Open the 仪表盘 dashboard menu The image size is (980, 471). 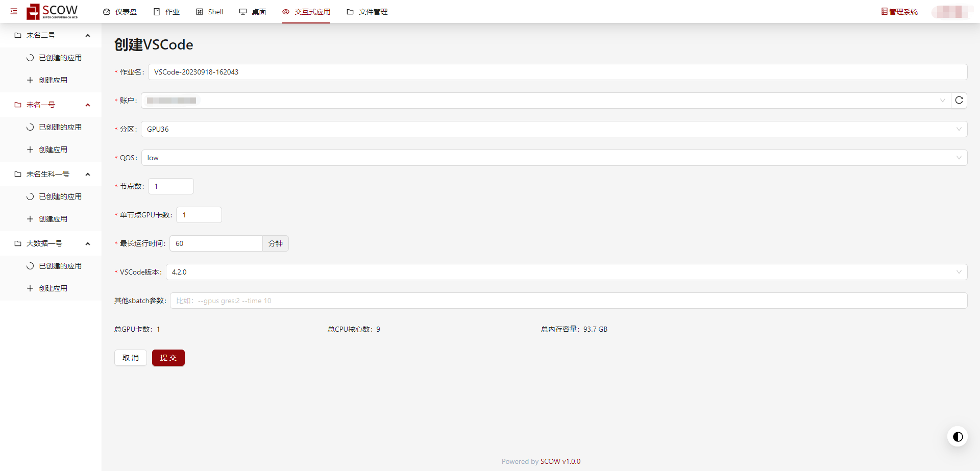click(120, 12)
